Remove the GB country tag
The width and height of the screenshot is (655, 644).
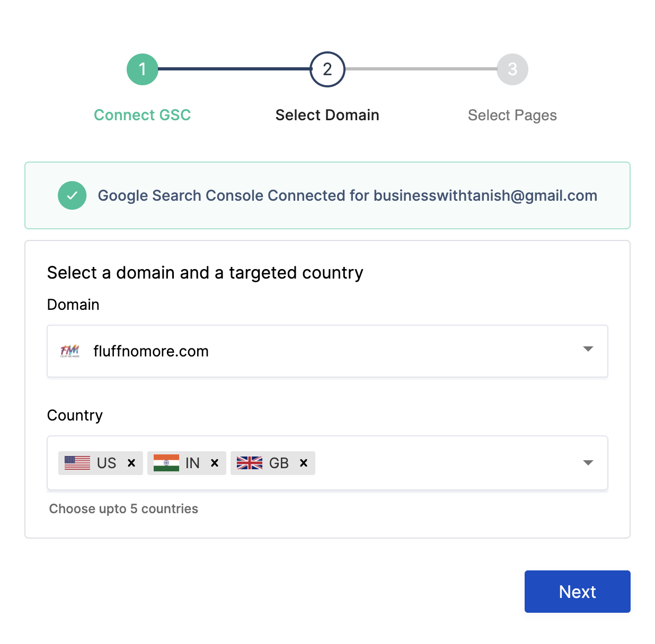(304, 463)
